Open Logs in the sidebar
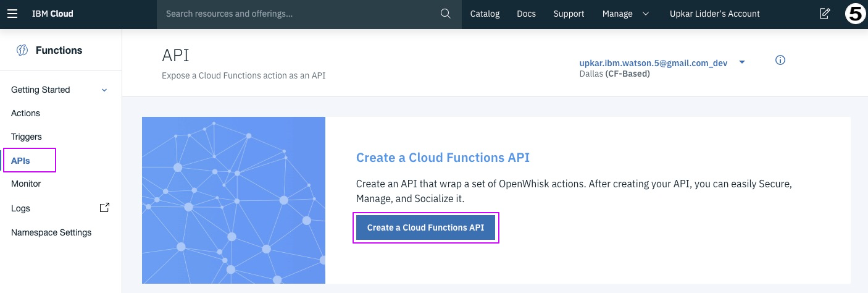Screen dimensions: 868x293 [20, 208]
